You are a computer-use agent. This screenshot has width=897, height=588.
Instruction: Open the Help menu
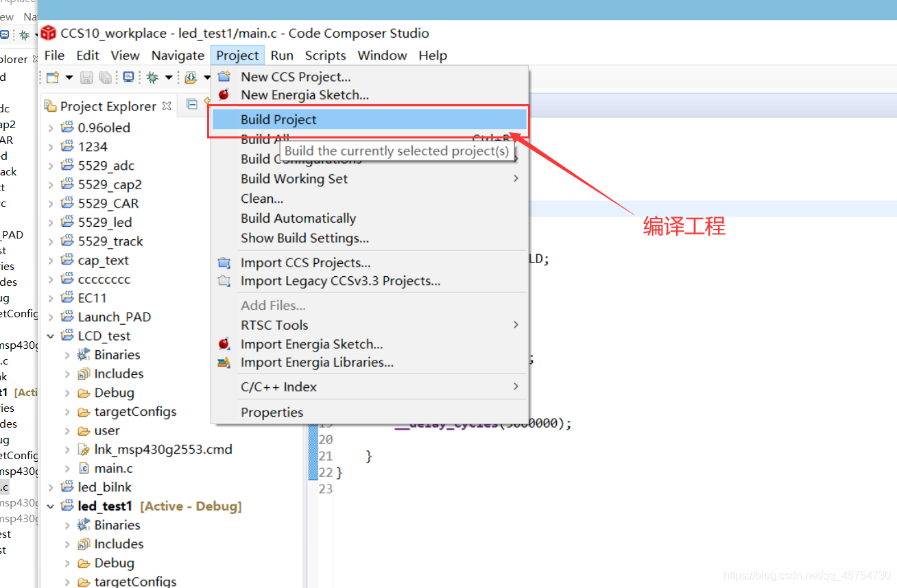coord(433,56)
